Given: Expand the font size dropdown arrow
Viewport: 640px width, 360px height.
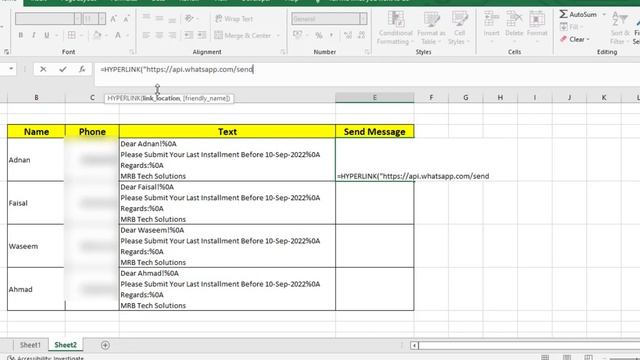Looking at the screenshot, I should pyautogui.click(x=102, y=19).
